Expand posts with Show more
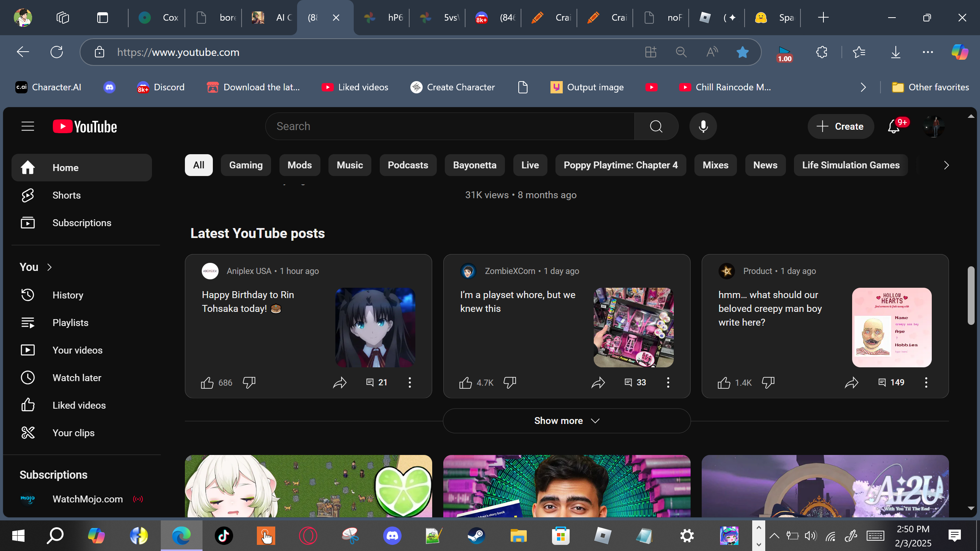This screenshot has width=980, height=551. [567, 421]
